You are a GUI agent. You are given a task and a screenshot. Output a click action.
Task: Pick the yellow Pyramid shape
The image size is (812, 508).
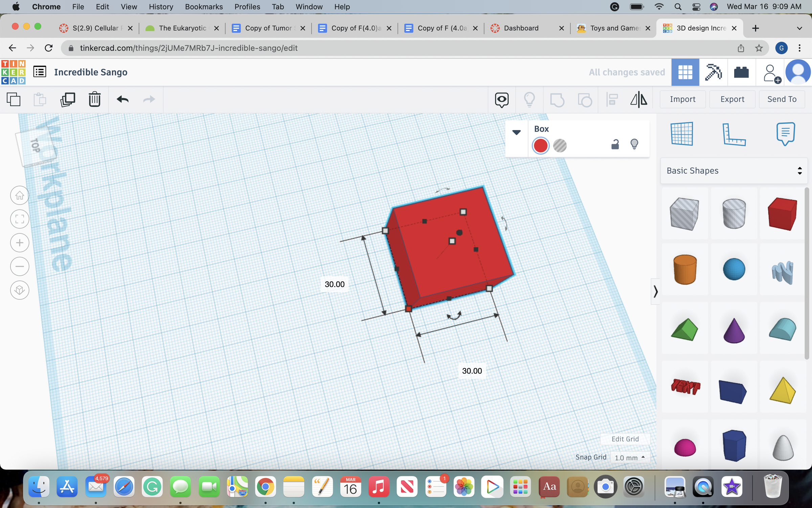[783, 390]
